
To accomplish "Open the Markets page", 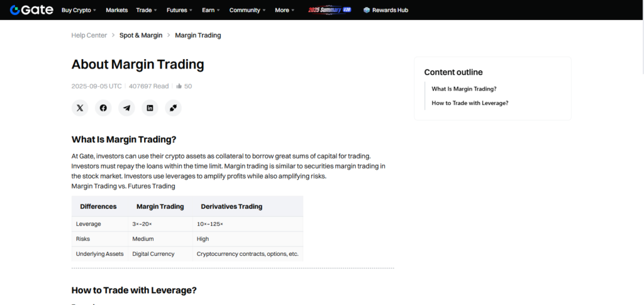I will [116, 10].
